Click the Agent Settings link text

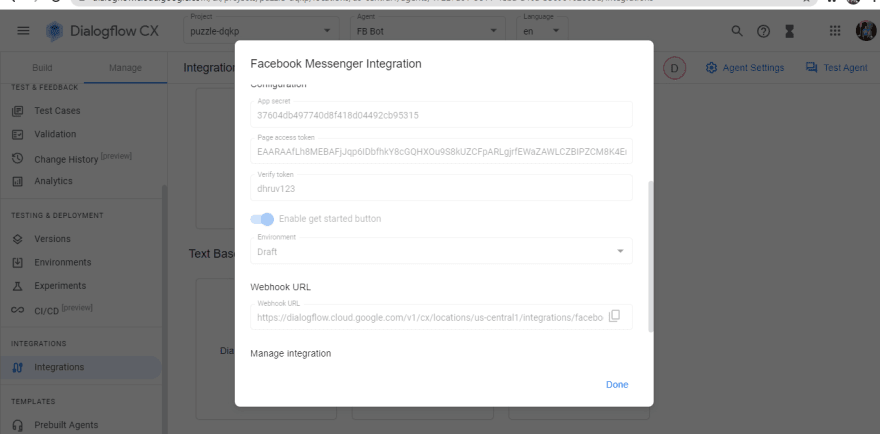[x=753, y=68]
